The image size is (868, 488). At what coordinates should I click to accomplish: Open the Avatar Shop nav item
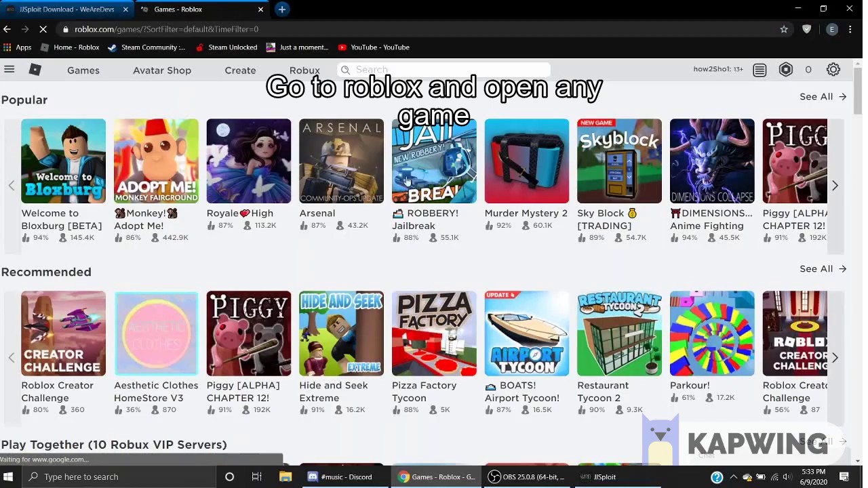pos(162,70)
